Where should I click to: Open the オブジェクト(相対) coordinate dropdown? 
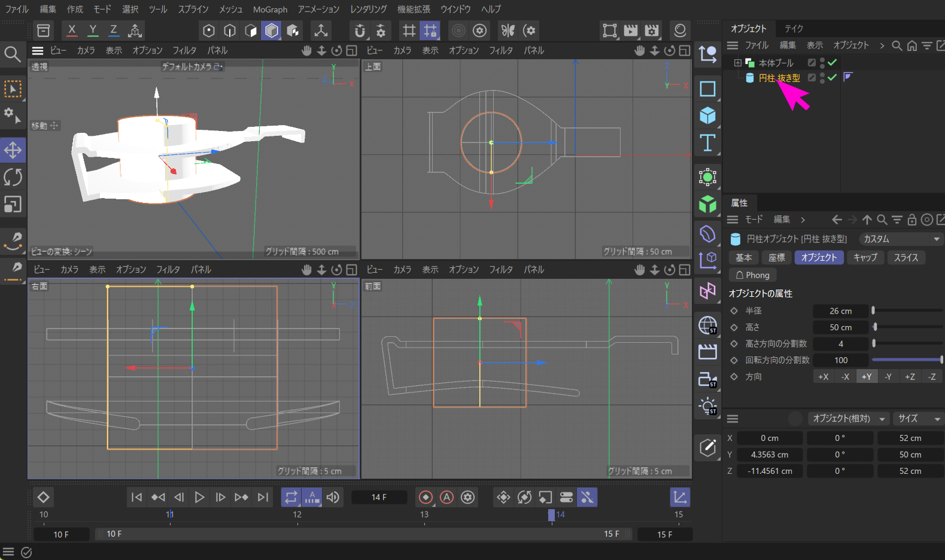848,419
